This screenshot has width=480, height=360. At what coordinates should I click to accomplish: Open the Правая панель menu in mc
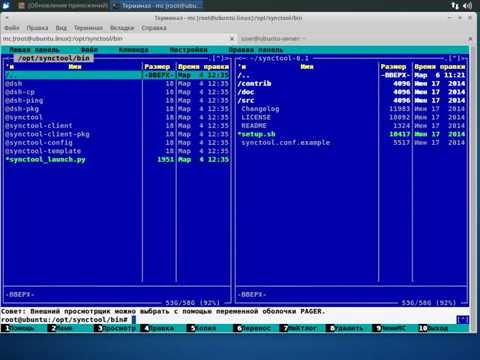point(256,50)
